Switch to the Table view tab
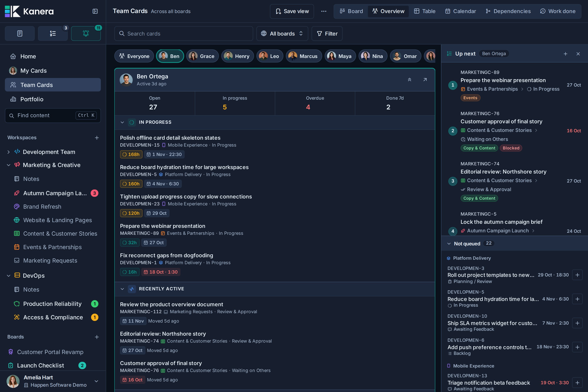This screenshot has height=392, width=588. (424, 11)
